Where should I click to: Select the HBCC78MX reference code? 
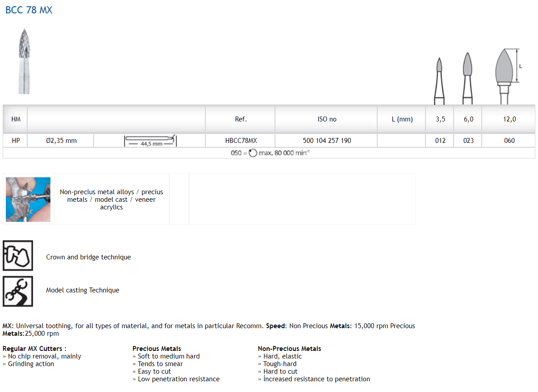pos(241,141)
